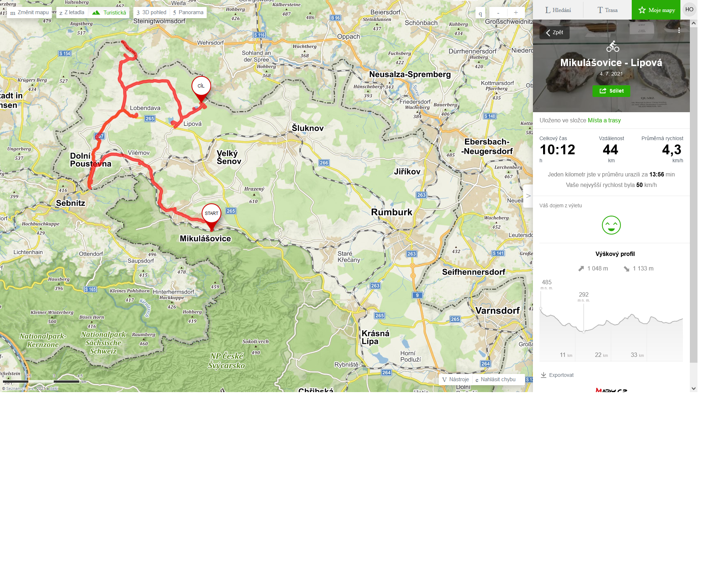Screen dimensions: 728x562
Task: Open the Hledání tab
Action: [x=558, y=10]
